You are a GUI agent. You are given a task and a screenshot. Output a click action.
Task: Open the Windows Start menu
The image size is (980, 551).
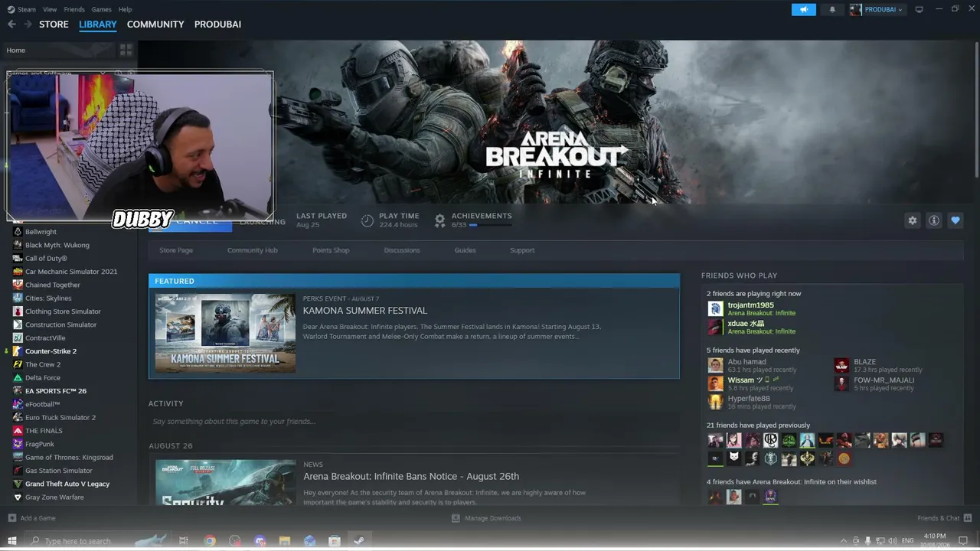click(11, 541)
